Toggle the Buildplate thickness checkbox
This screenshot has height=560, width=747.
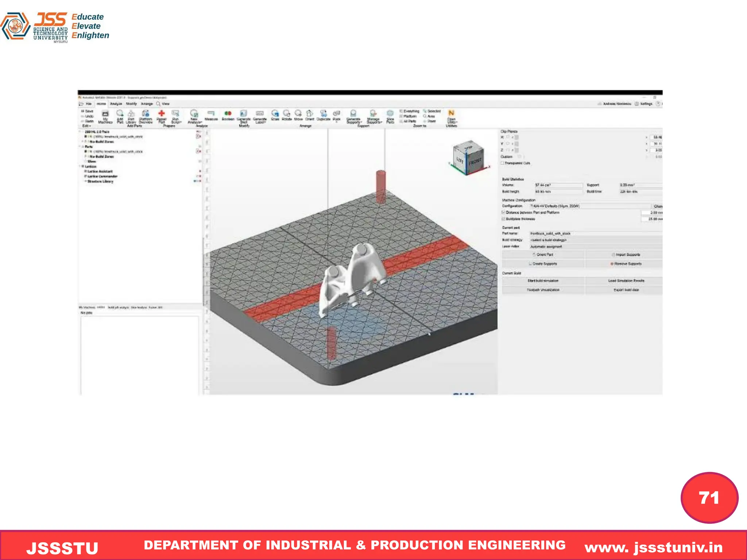click(504, 219)
